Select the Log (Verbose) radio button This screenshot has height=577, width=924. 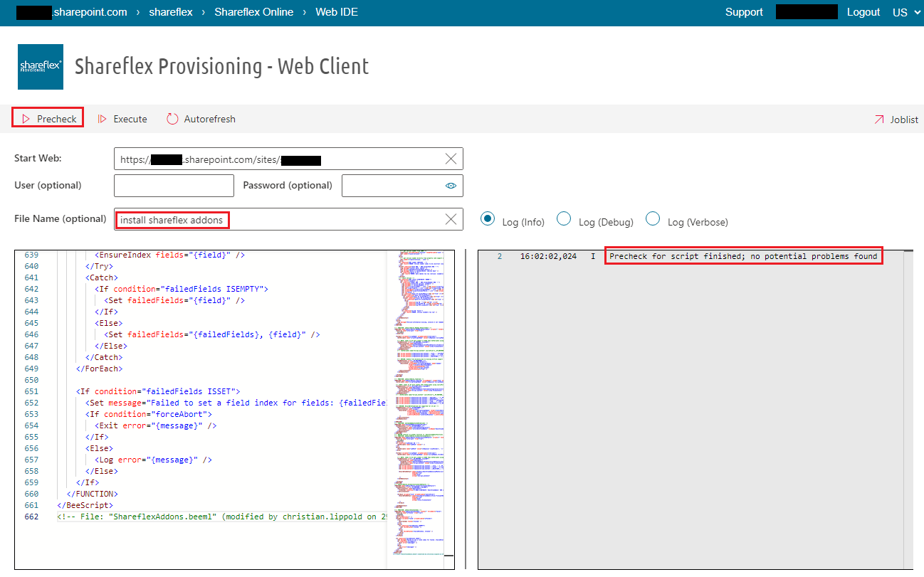(653, 219)
